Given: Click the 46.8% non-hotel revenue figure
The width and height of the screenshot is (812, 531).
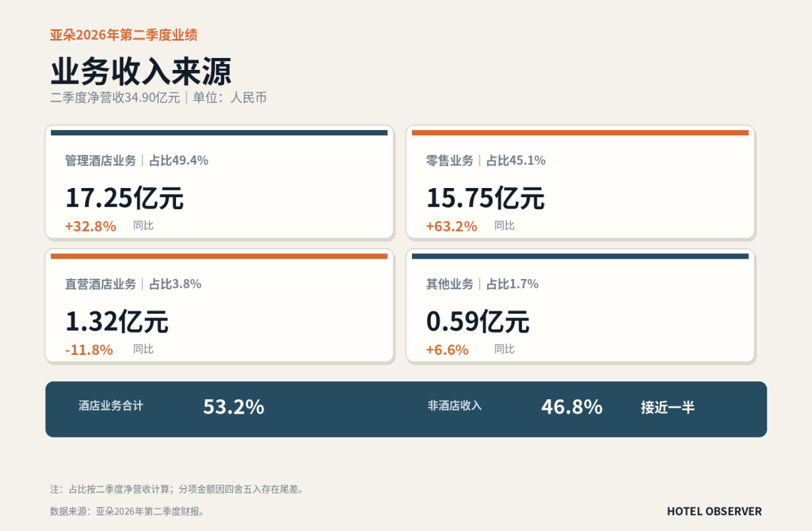Looking at the screenshot, I should coord(571,407).
